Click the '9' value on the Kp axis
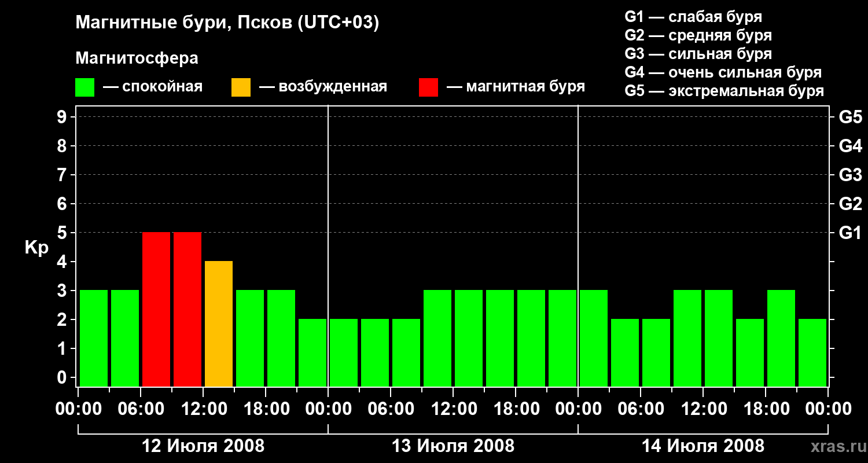This screenshot has height=463, width=868. point(63,117)
